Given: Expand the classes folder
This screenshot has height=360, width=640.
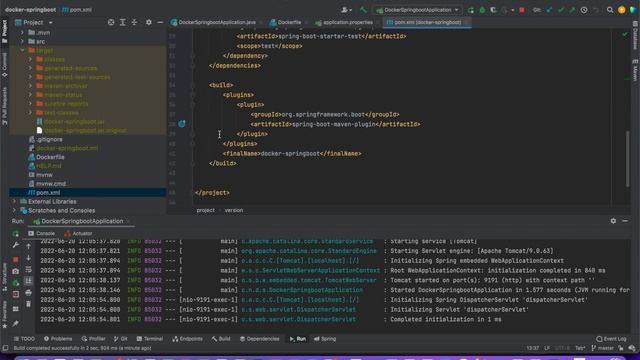Looking at the screenshot, I should pyautogui.click(x=30, y=59).
